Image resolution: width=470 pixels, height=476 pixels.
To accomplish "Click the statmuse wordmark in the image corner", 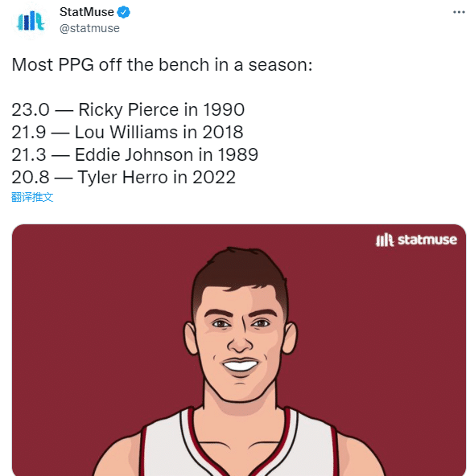I will click(x=427, y=240).
